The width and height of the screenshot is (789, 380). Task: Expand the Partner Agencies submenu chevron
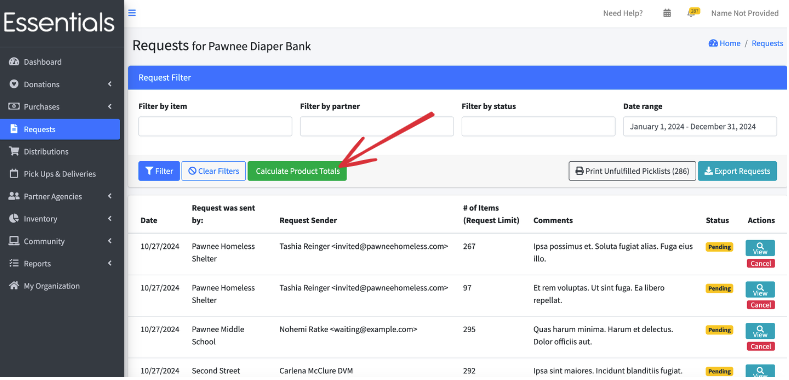(110, 196)
